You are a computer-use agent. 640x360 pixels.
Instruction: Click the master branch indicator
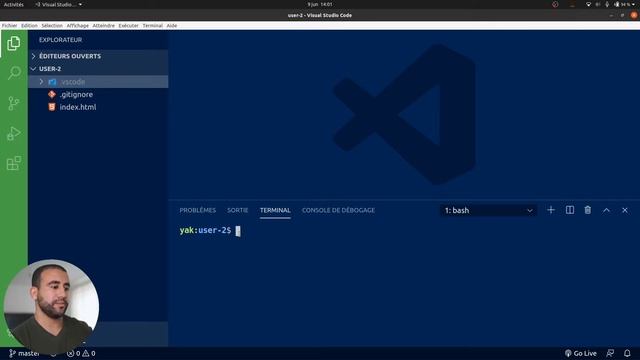click(x=24, y=353)
